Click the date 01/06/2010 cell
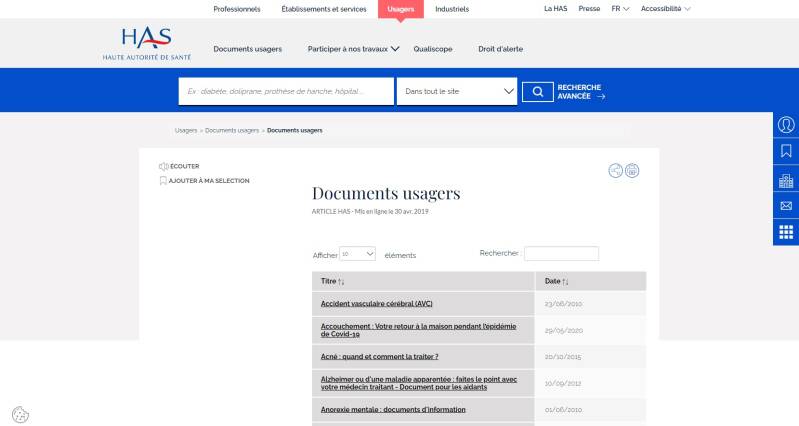 pos(590,410)
